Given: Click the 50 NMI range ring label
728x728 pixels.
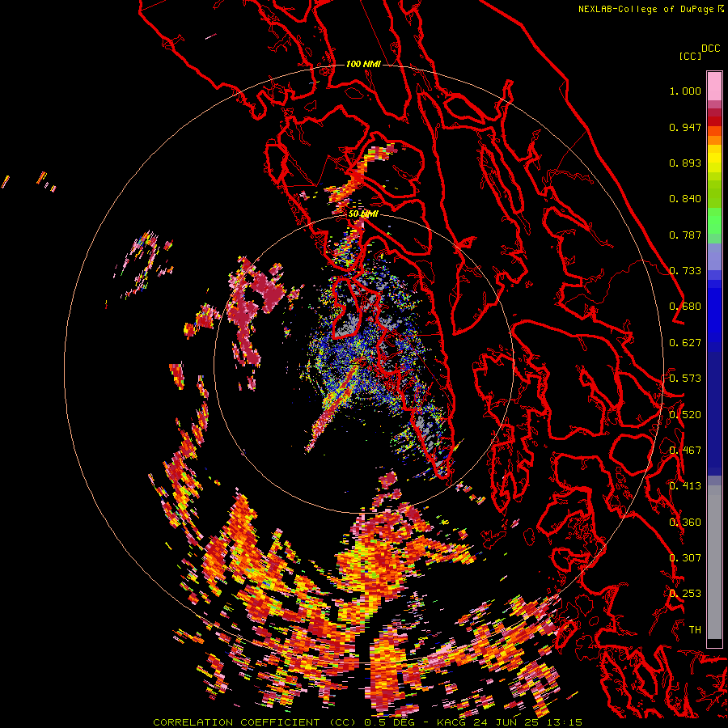Looking at the screenshot, I should [363, 214].
